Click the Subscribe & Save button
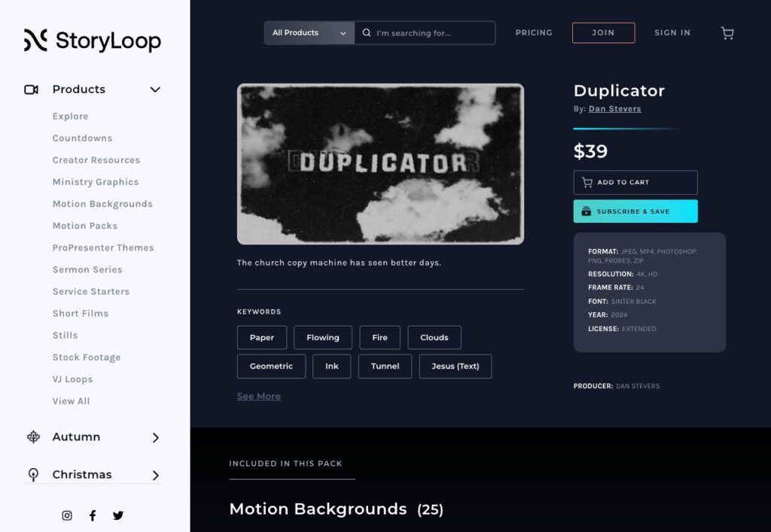The width and height of the screenshot is (771, 532). pos(635,211)
